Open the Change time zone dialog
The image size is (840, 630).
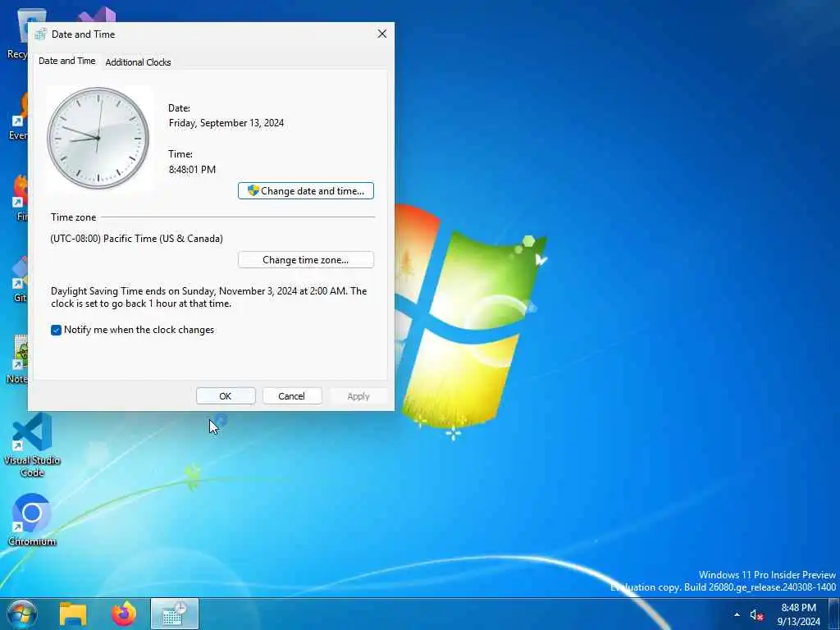coord(305,260)
